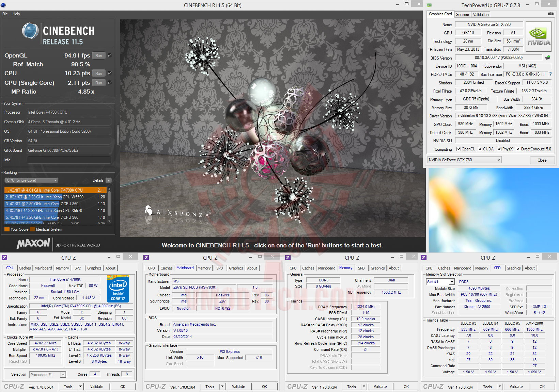Screen dimensions: 559x392
Task: Open the CPU (Single Core) ranking dropdown
Action: click(x=31, y=180)
